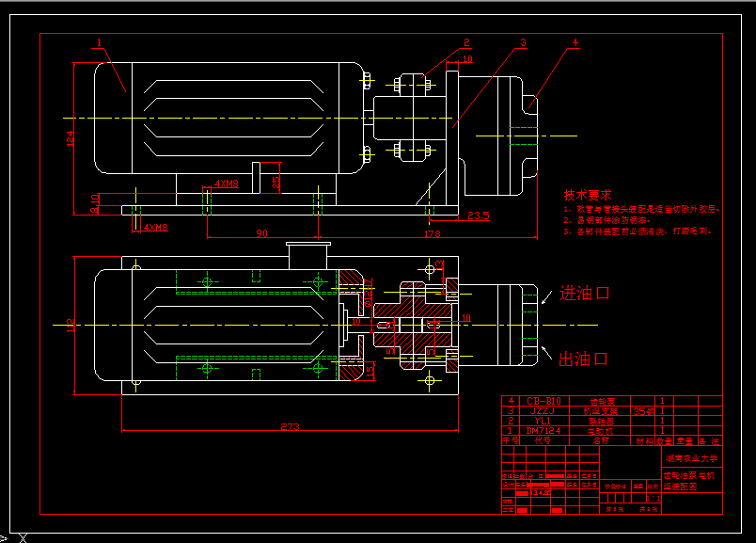
Task: Select the 15 dimension in plan view
Action: coord(370,371)
